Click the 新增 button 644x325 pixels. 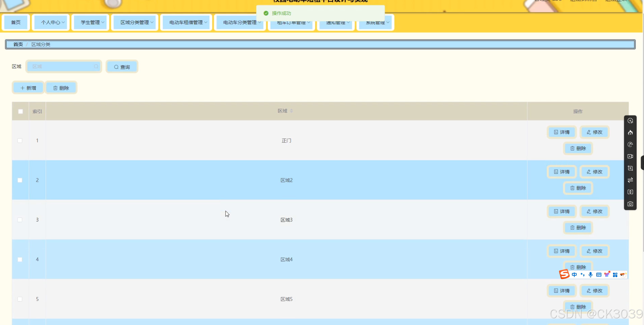click(28, 88)
